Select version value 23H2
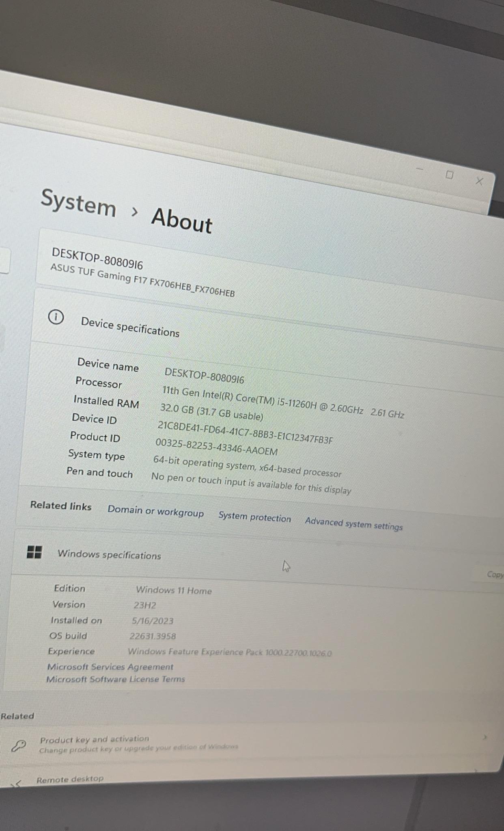The height and width of the screenshot is (831, 504). click(145, 605)
